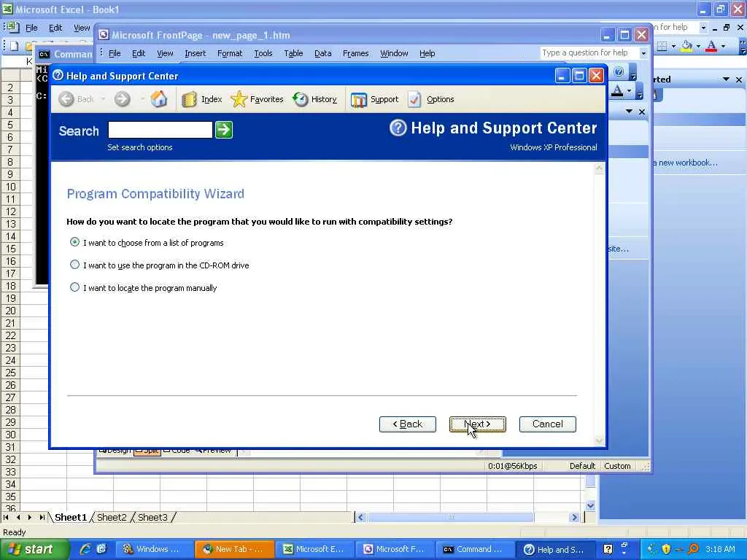The image size is (747, 560).
Task: Open FrontPage Table menu
Action: [293, 53]
